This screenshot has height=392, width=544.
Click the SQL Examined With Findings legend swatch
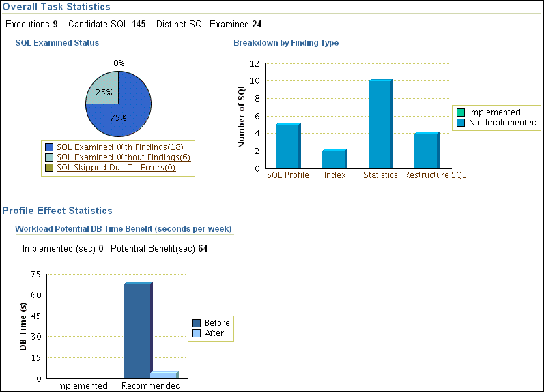[x=49, y=147]
